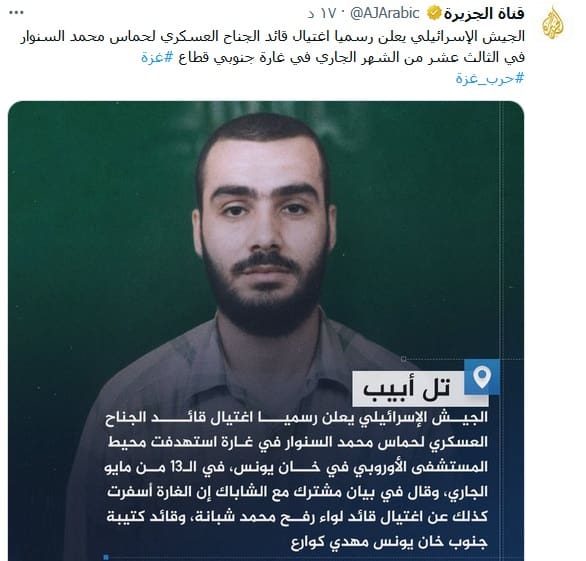Click the Al Jazeera avatar logo
586x561 pixels.
553,23
